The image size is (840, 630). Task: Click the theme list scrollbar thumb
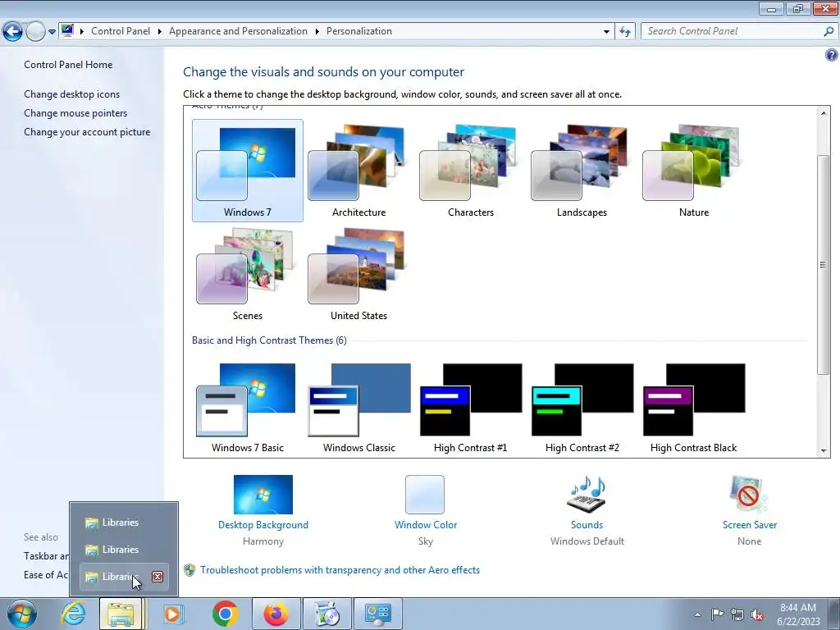(x=824, y=265)
